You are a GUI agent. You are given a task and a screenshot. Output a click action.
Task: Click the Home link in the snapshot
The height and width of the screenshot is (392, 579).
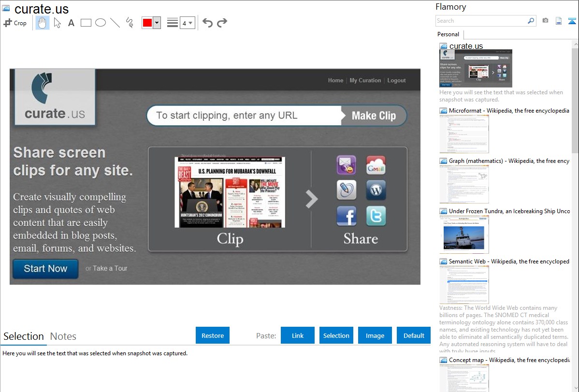(335, 80)
